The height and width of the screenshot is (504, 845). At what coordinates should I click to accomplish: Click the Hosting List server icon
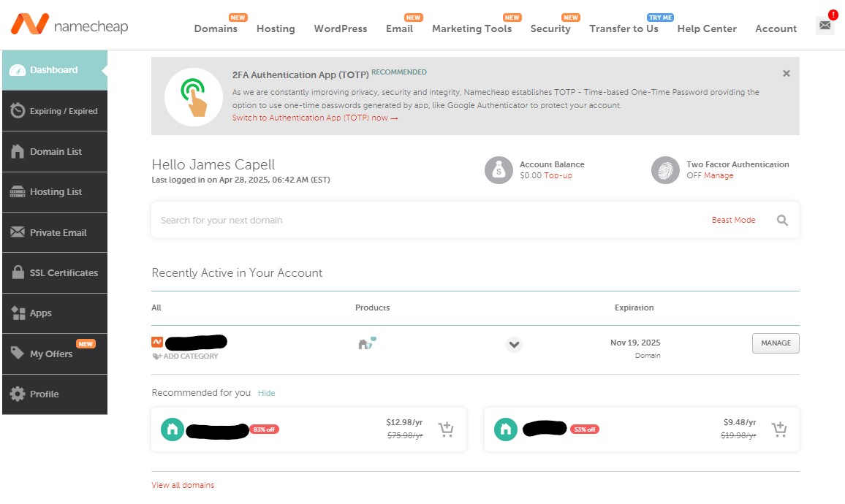[18, 191]
